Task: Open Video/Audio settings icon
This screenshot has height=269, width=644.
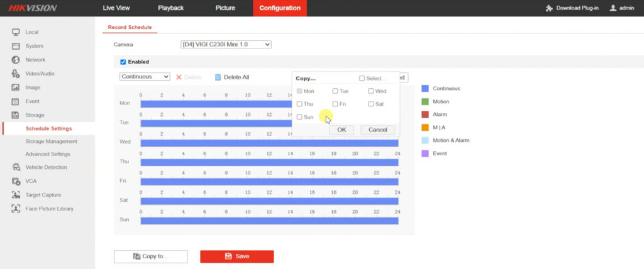Action: pyautogui.click(x=16, y=74)
